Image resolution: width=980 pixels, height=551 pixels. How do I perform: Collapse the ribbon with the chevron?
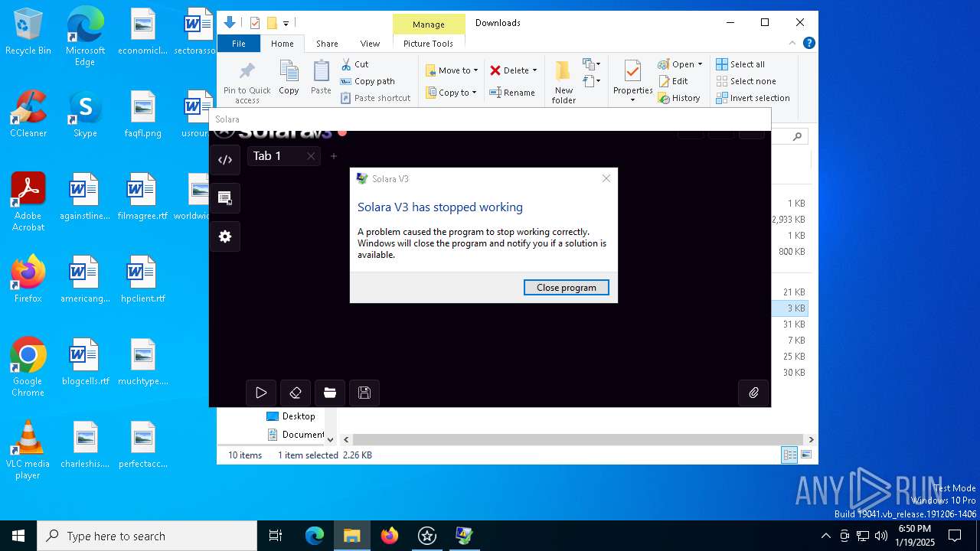(x=792, y=44)
